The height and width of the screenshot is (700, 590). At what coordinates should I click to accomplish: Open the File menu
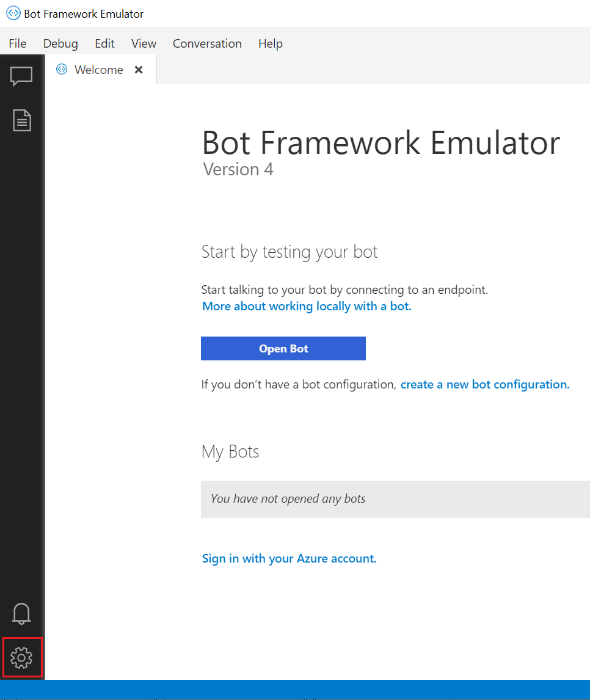[17, 43]
